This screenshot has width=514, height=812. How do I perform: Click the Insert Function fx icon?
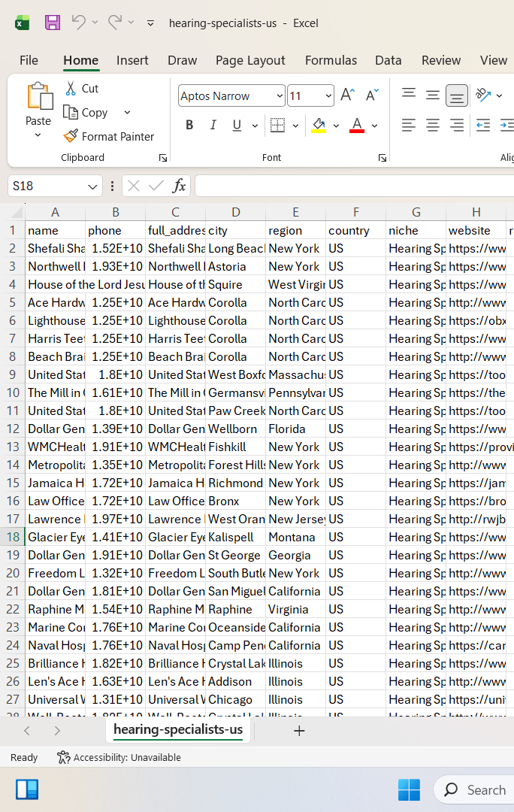[x=179, y=186]
